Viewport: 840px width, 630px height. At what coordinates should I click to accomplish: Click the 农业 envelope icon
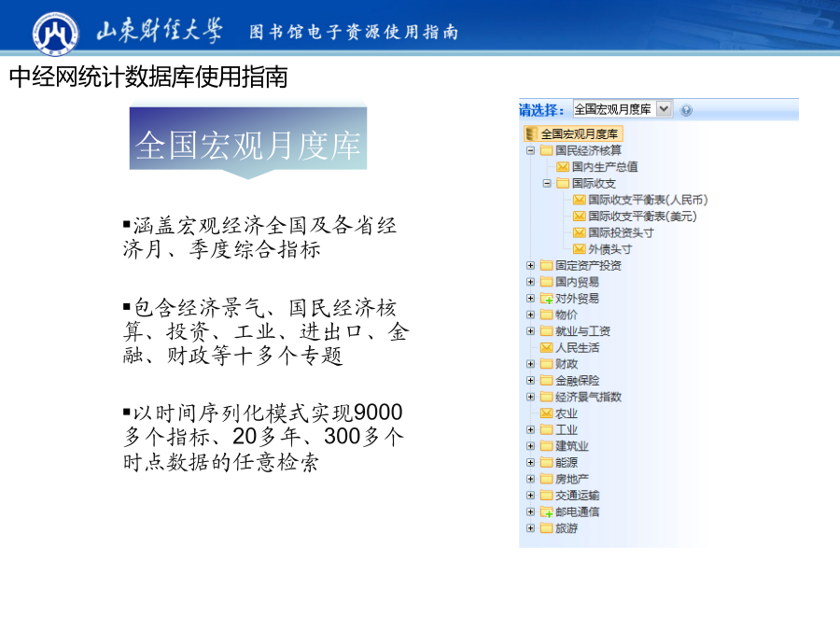(546, 413)
